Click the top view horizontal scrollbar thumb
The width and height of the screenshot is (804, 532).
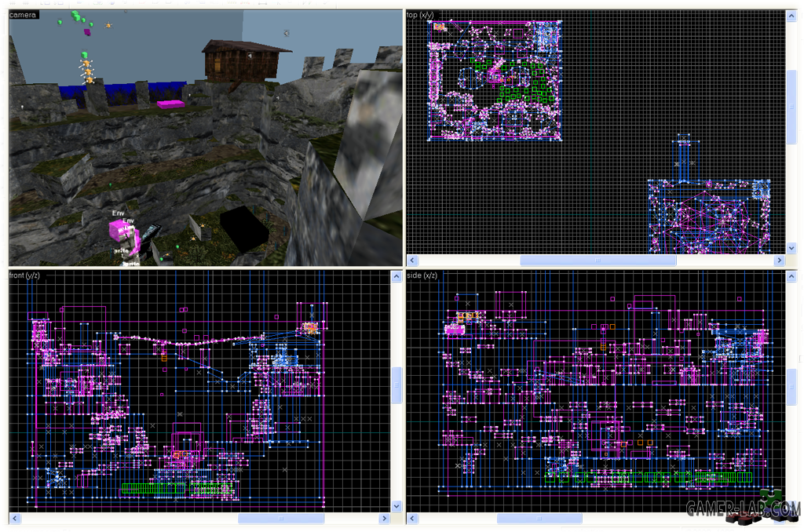point(598,261)
